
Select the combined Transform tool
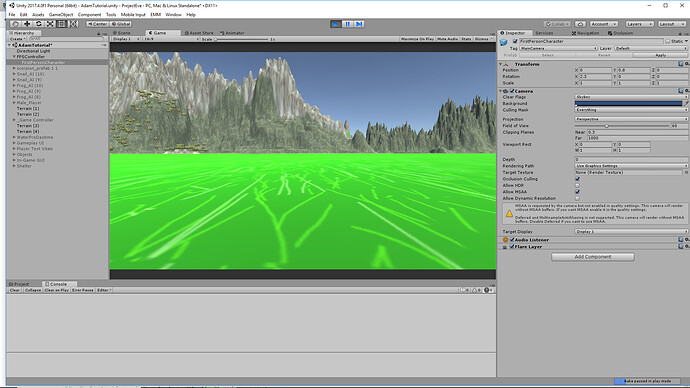pos(73,24)
